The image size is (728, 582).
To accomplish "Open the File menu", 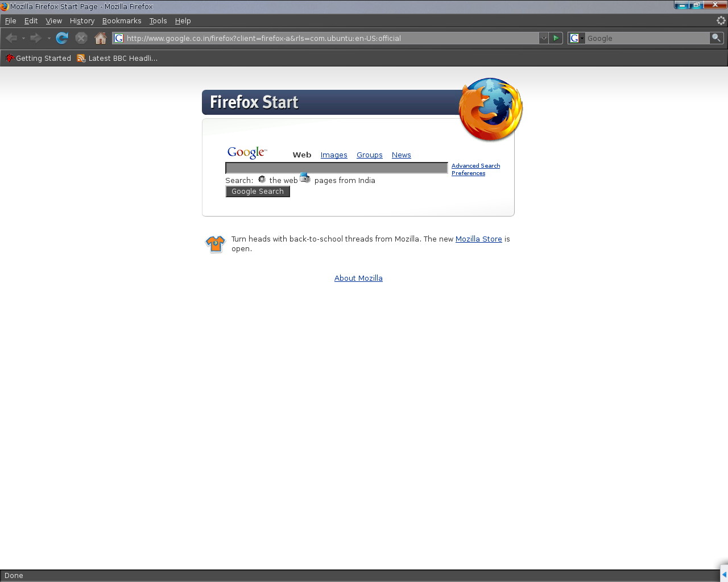I will [10, 20].
